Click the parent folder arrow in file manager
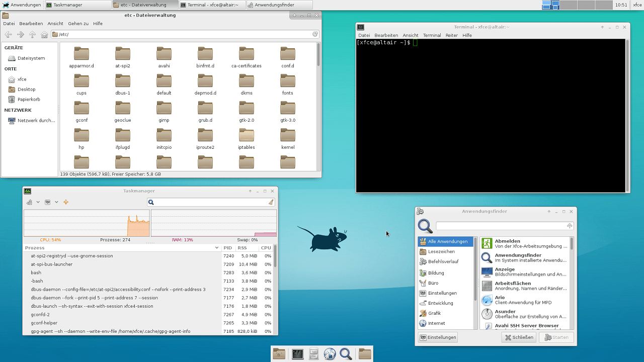The height and width of the screenshot is (362, 644). pos(32,34)
